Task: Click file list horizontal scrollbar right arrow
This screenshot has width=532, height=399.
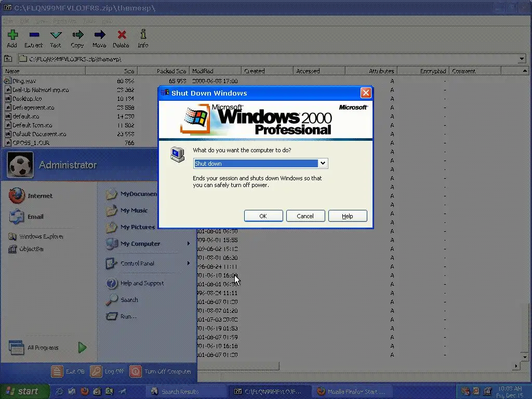Action: point(517,366)
